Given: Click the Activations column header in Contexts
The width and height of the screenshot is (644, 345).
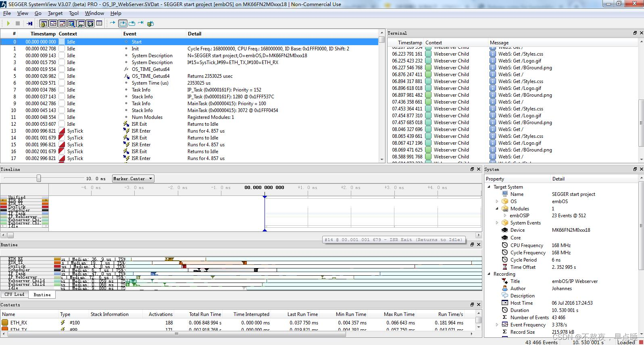Looking at the screenshot, I should (x=160, y=314).
